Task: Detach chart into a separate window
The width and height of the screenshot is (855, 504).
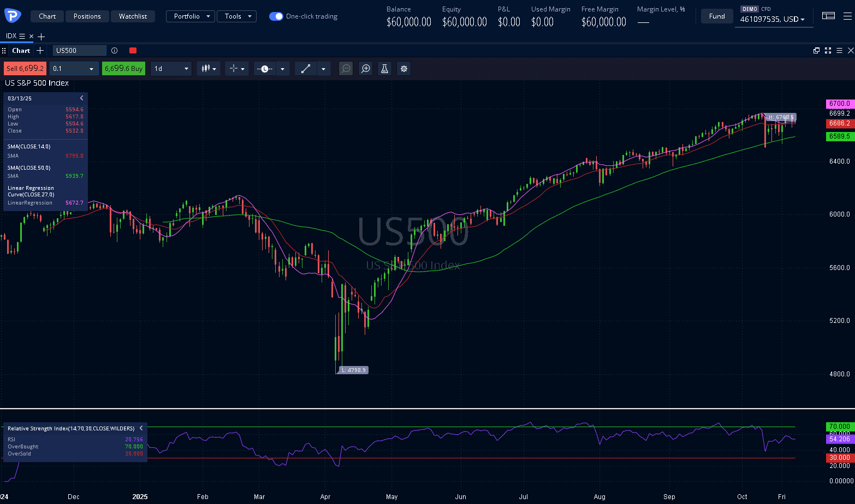Action: pyautogui.click(x=816, y=51)
